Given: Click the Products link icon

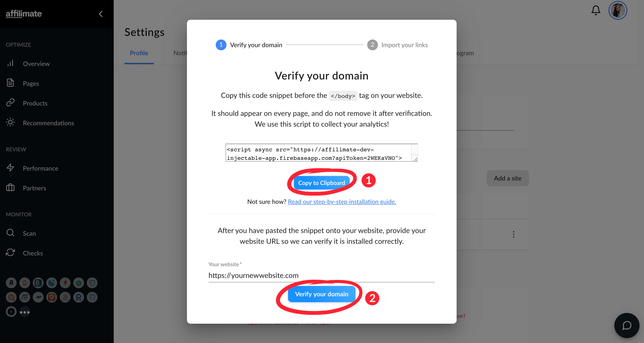Looking at the screenshot, I should click(10, 103).
